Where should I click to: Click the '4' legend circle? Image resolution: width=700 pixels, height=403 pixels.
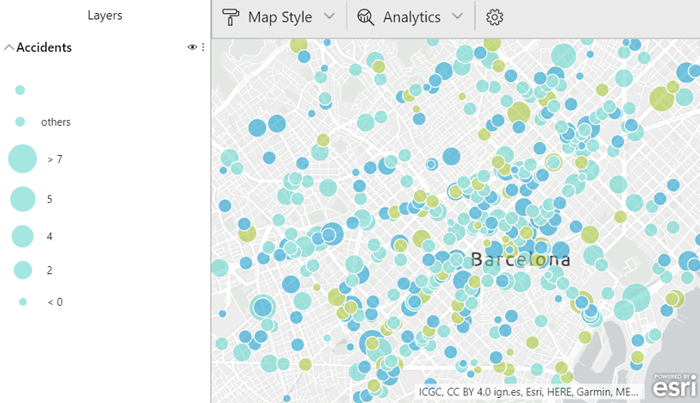pyautogui.click(x=22, y=236)
